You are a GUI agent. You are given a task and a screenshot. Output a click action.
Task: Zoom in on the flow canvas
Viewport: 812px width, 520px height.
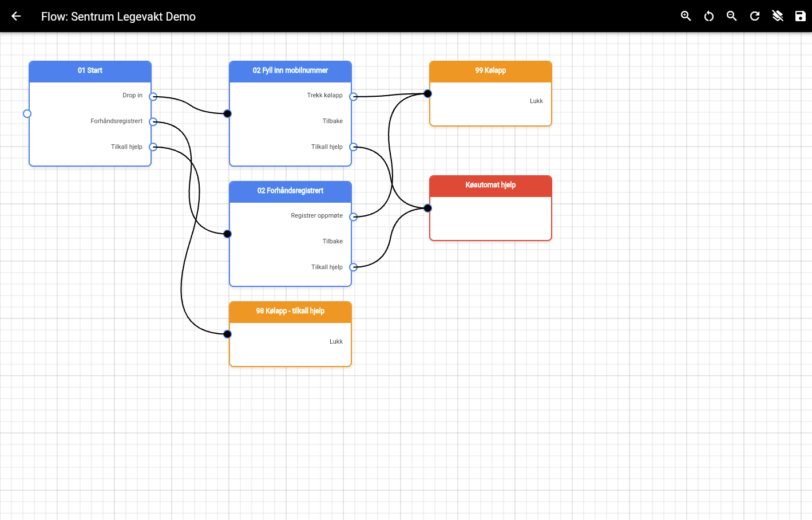686,16
